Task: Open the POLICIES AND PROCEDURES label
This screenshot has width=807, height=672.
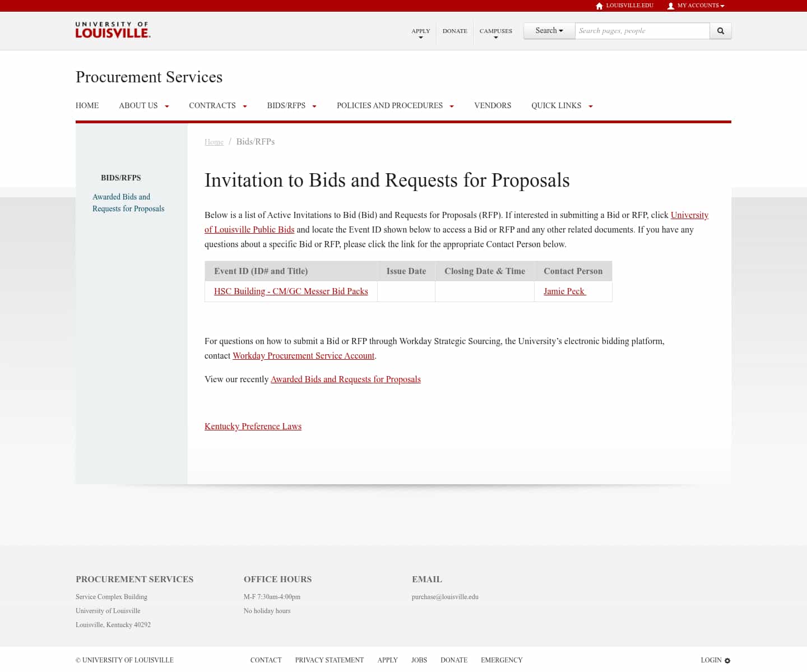Action: [389, 105]
